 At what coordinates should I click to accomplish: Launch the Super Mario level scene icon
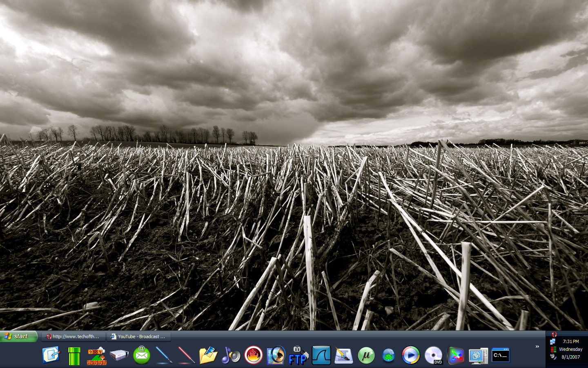tap(97, 356)
